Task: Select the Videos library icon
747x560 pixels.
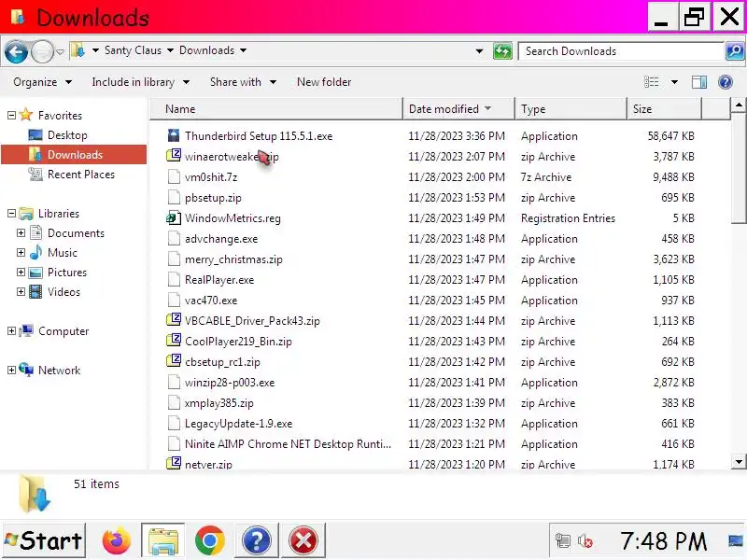Action: [35, 292]
